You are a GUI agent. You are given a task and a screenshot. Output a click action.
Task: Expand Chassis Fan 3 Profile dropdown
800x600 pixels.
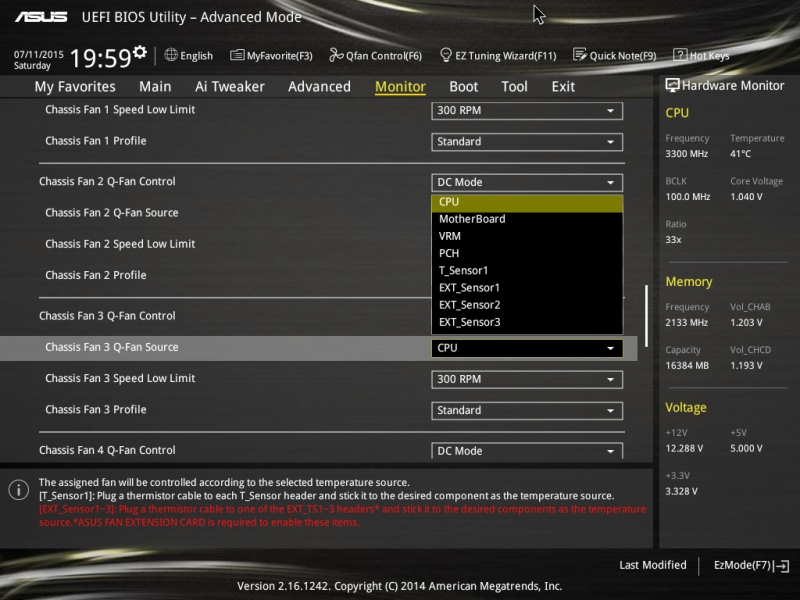pyautogui.click(x=527, y=411)
